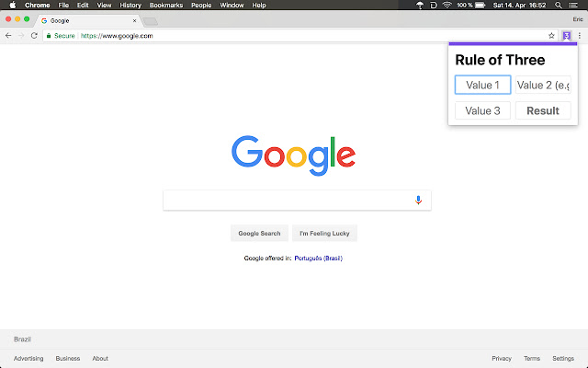Click the battery status icon

(481, 6)
